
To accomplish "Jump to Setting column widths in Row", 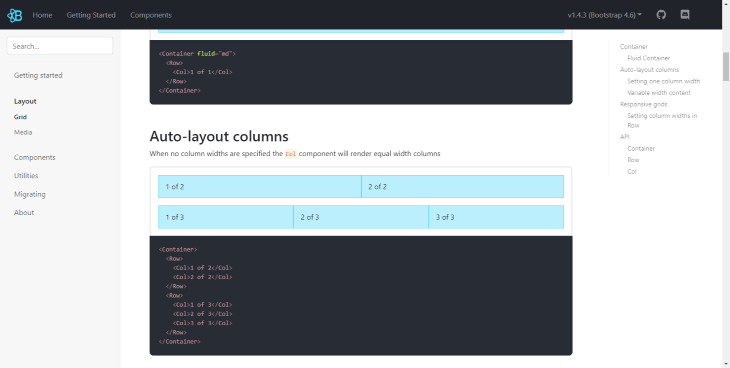I will point(662,120).
